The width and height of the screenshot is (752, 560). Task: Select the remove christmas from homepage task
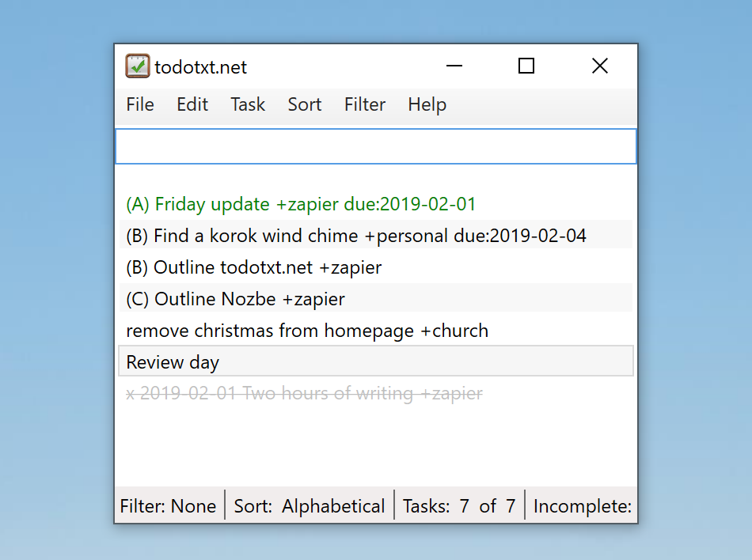coord(376,331)
